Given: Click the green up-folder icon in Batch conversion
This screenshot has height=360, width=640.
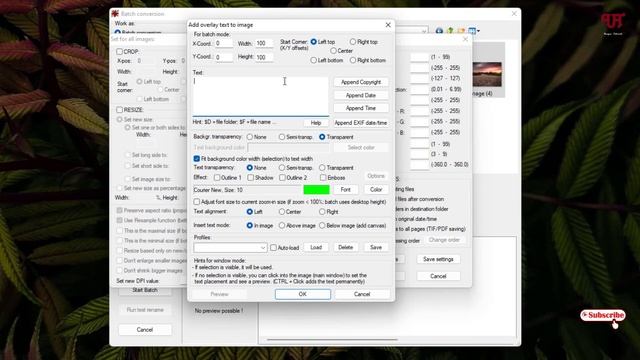Looking at the screenshot, I should click(450, 31).
